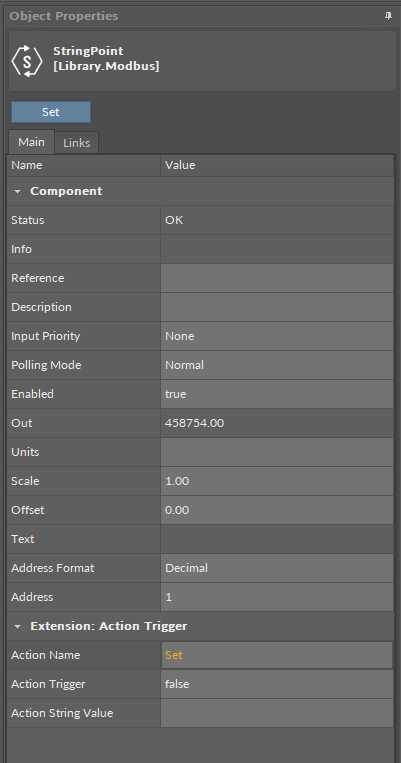Toggle the Enabled true value
401x763 pixels.
coord(277,394)
